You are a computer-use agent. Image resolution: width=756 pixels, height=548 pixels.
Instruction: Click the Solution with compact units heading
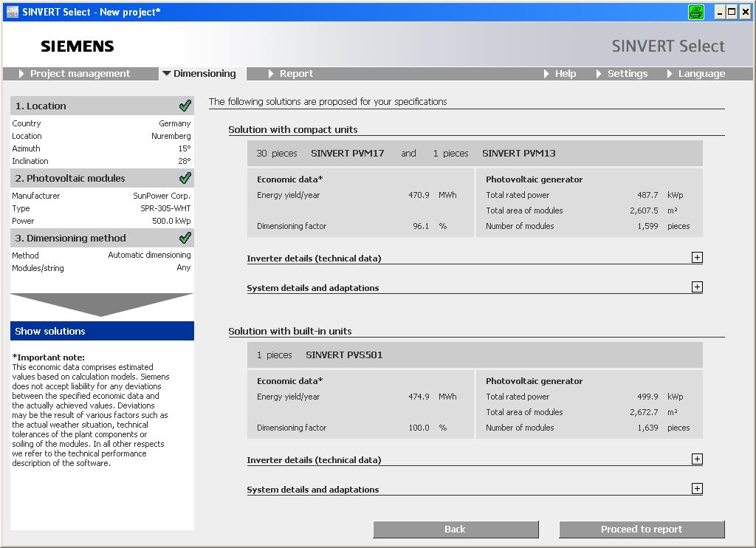293,129
